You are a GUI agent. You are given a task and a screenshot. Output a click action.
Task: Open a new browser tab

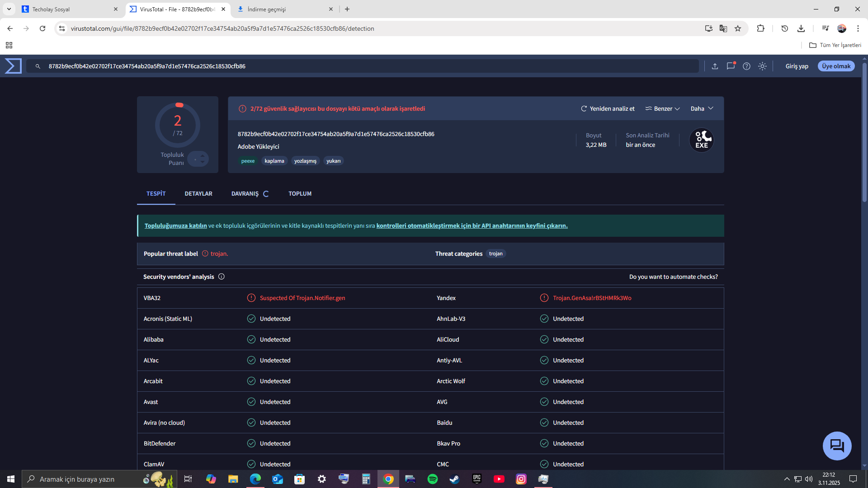(347, 9)
